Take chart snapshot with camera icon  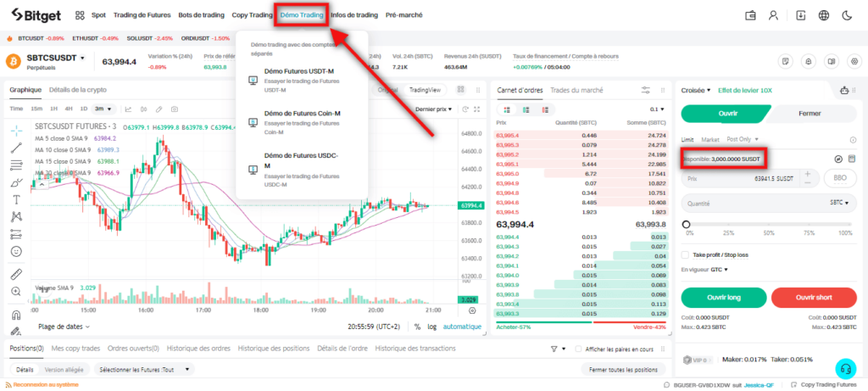(x=175, y=109)
